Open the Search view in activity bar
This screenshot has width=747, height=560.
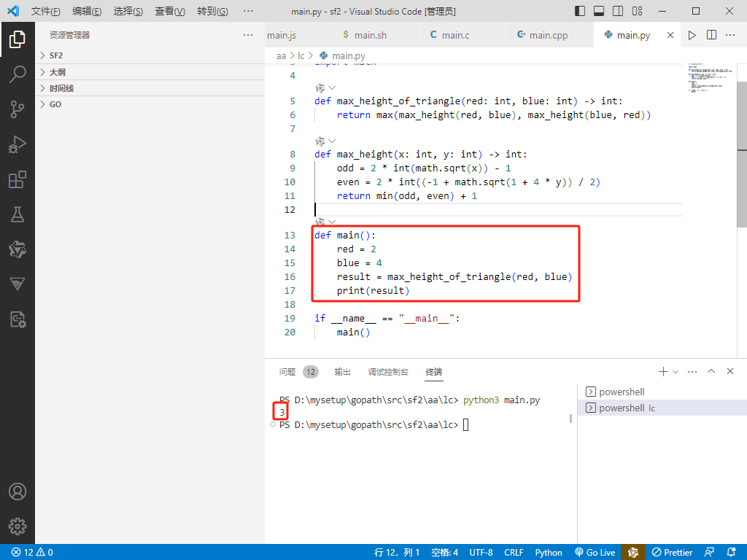click(18, 74)
